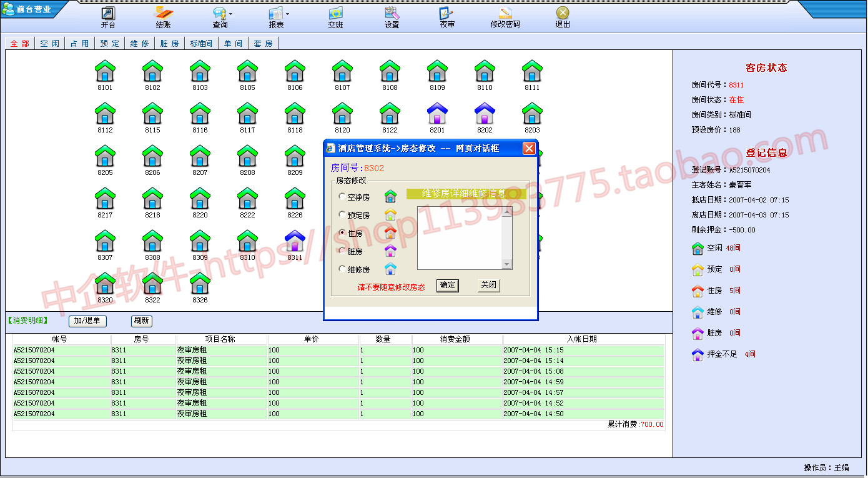The height and width of the screenshot is (478, 868).
Task: Select room 8307 house icon
Action: pos(105,241)
